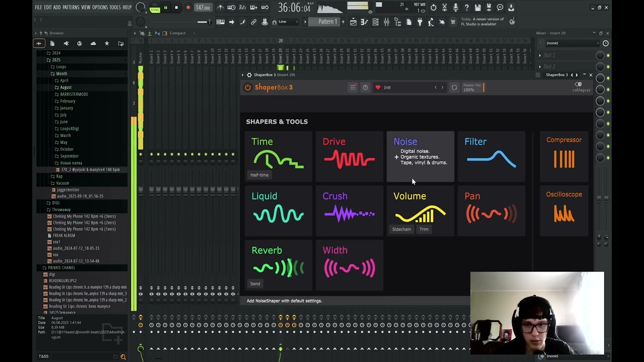Toggle the mixer Slot 2 enable LED

608,66
